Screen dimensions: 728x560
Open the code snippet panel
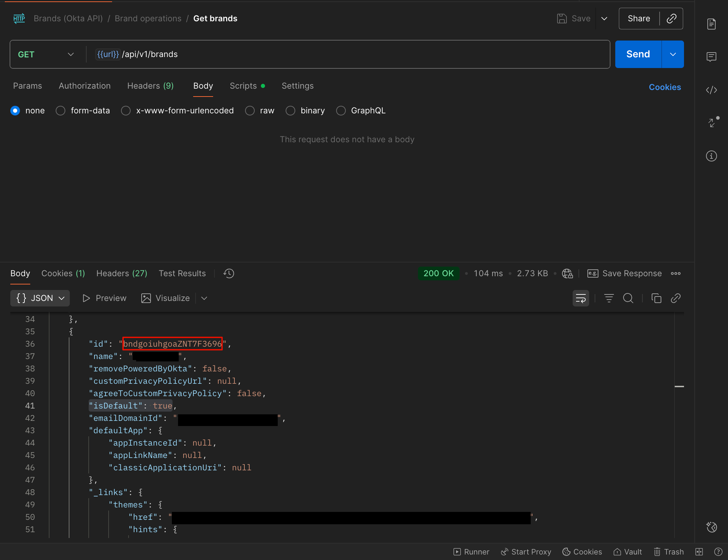point(712,90)
